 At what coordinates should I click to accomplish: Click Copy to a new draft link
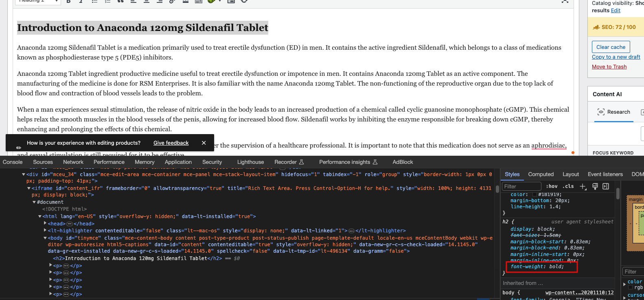pos(616,57)
